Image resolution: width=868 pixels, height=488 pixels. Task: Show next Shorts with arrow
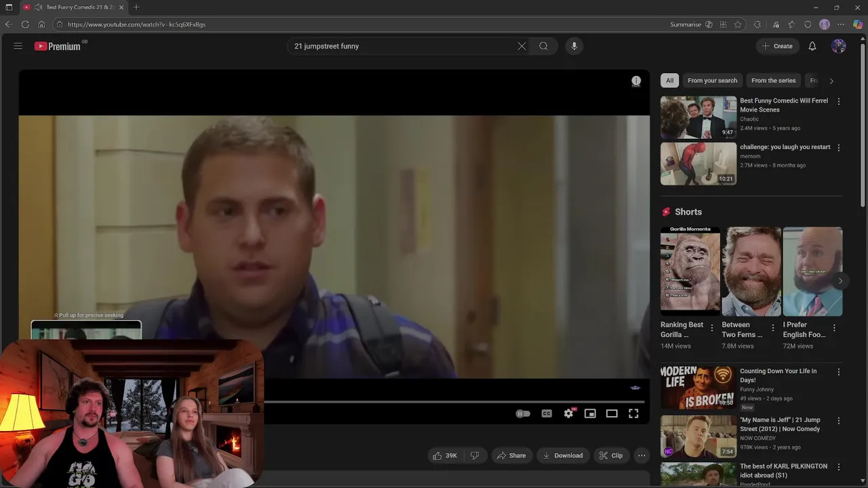click(840, 281)
